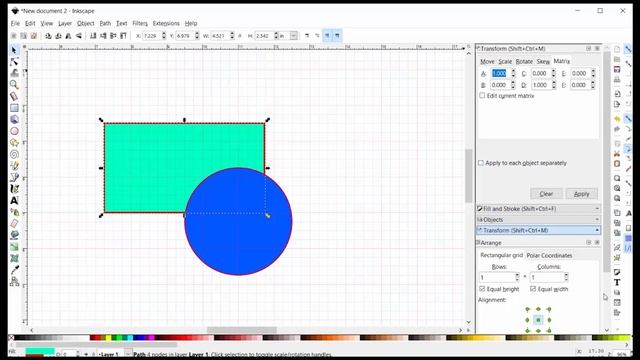Open Text and Font dialog T icon

(x=617, y=282)
